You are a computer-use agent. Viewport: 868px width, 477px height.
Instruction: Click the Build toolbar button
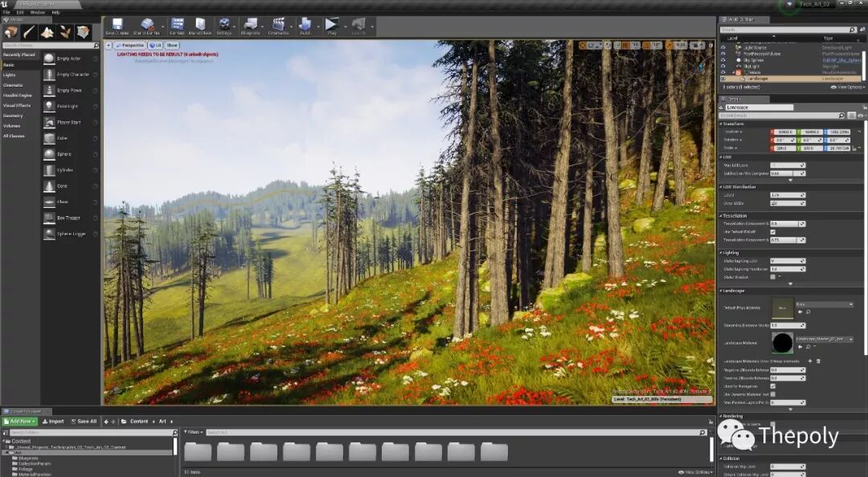pos(305,26)
